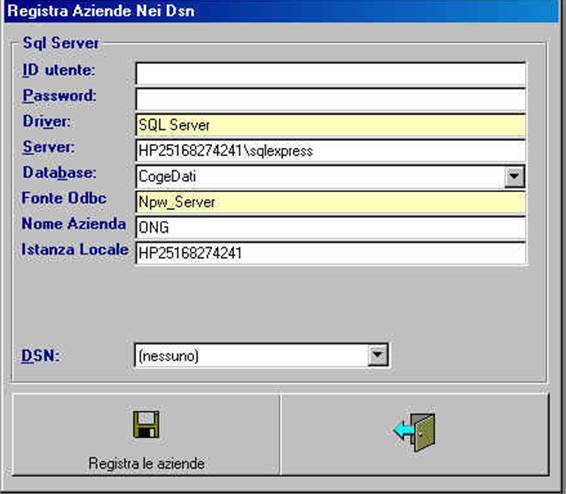The height and width of the screenshot is (494, 566).
Task: Open the Database dropdown arrow
Action: 514,176
